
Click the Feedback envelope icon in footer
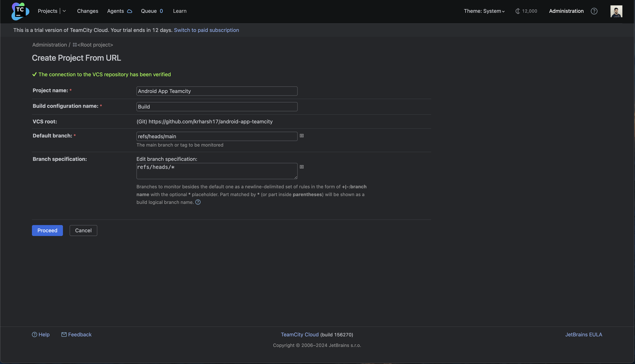tap(64, 334)
